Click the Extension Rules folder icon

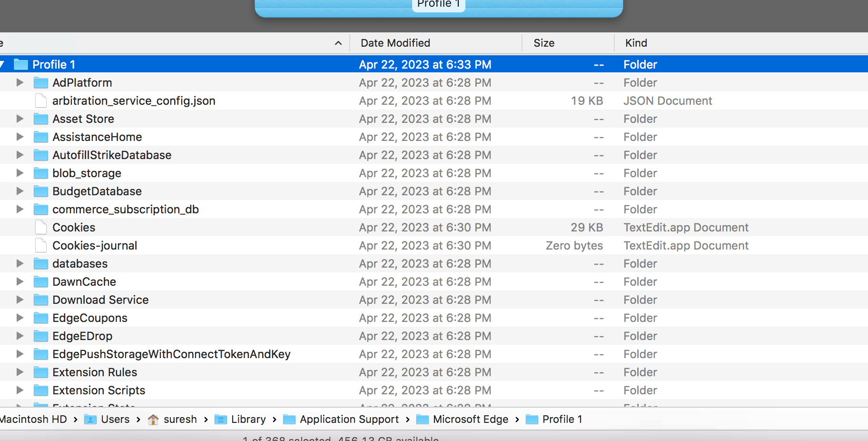click(41, 372)
